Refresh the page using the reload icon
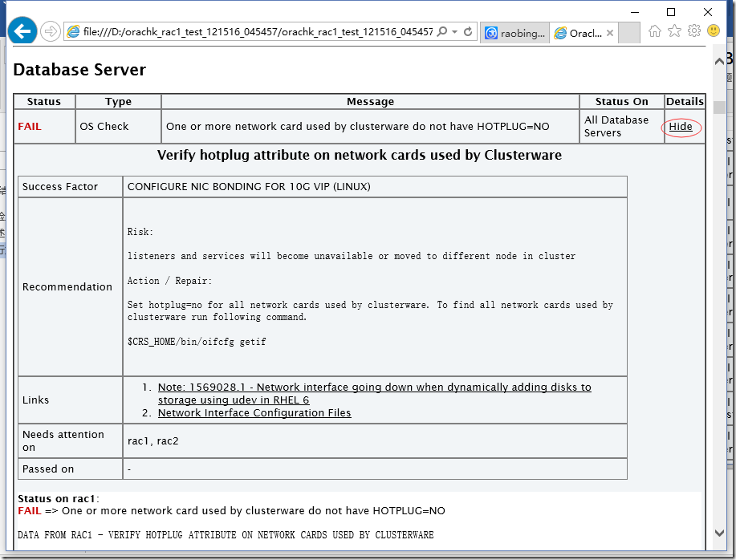The image size is (736, 560). point(468,32)
